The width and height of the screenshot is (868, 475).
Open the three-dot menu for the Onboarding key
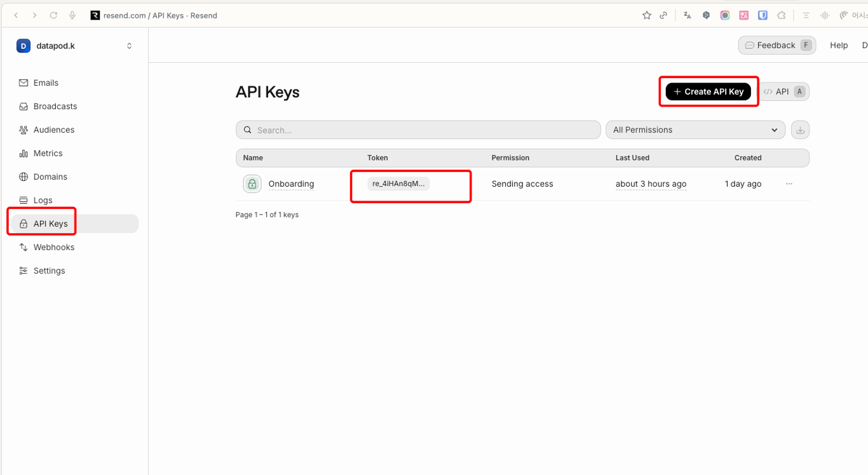click(x=789, y=184)
